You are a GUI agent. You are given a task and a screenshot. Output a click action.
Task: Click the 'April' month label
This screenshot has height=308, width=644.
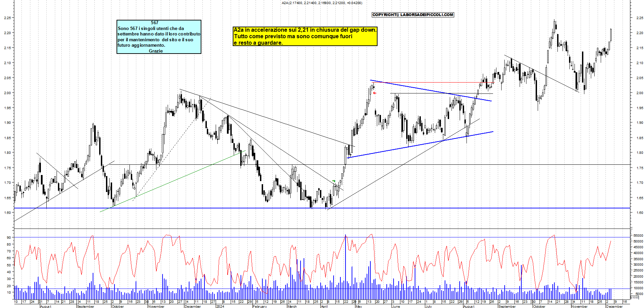[x=324, y=306]
